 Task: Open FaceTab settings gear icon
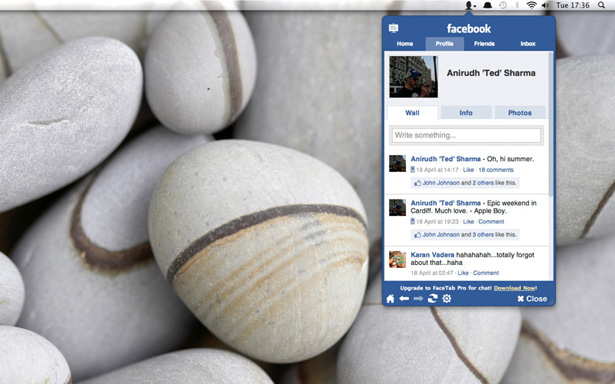tap(447, 299)
